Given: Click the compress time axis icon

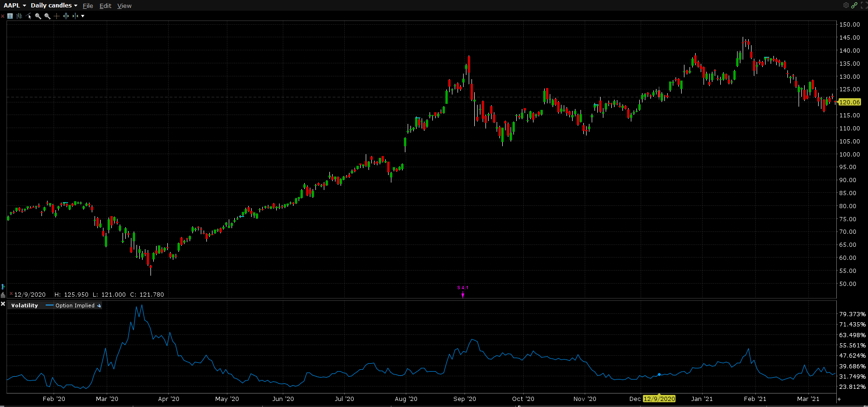Looking at the screenshot, I should pos(75,16).
